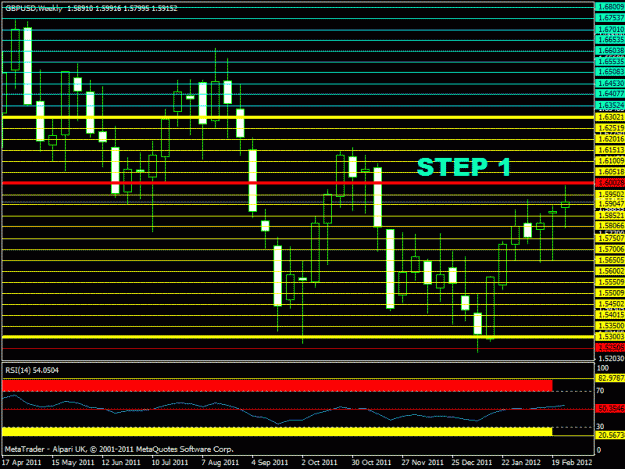Click the yellow 1.63021 price label
625x469 pixels.
pyautogui.click(x=610, y=117)
